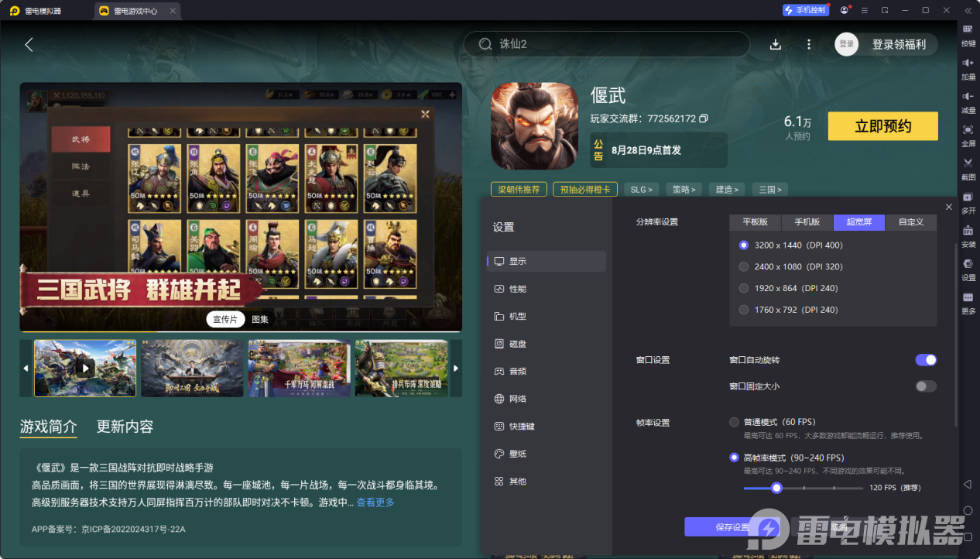
Task: Open the 策略 > tag
Action: pyautogui.click(x=684, y=189)
